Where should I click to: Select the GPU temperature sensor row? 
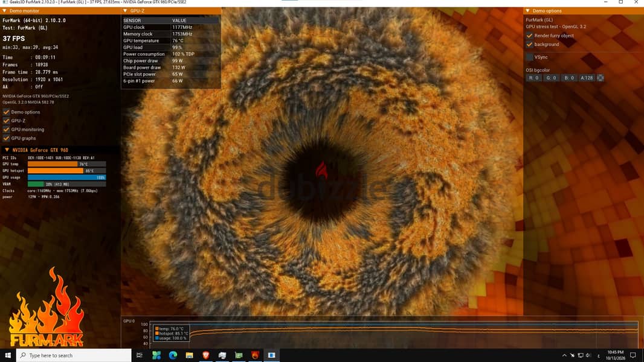pyautogui.click(x=171, y=40)
